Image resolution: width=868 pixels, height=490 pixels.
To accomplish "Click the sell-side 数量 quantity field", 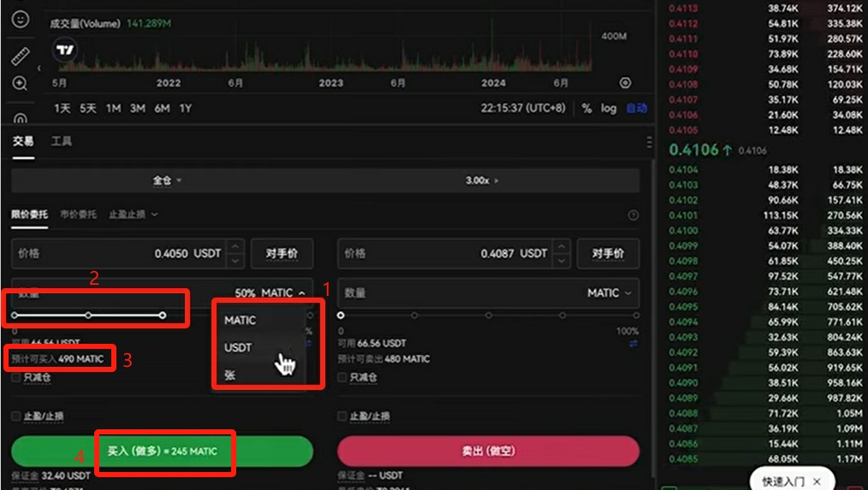I will pos(488,293).
